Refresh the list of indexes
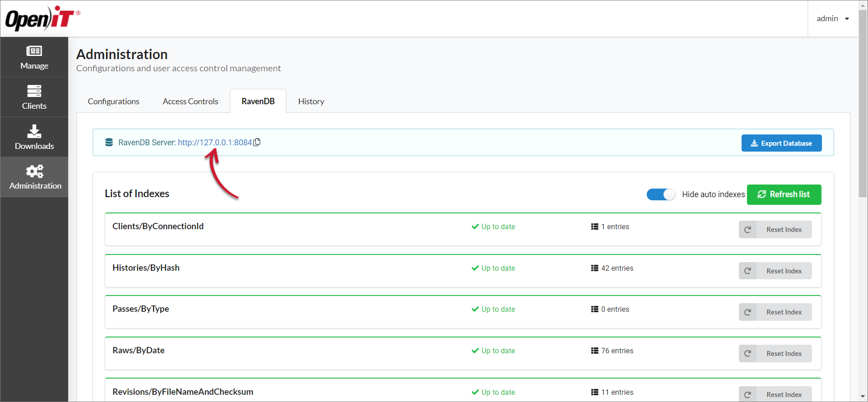Viewport: 868px width, 402px height. tap(784, 194)
